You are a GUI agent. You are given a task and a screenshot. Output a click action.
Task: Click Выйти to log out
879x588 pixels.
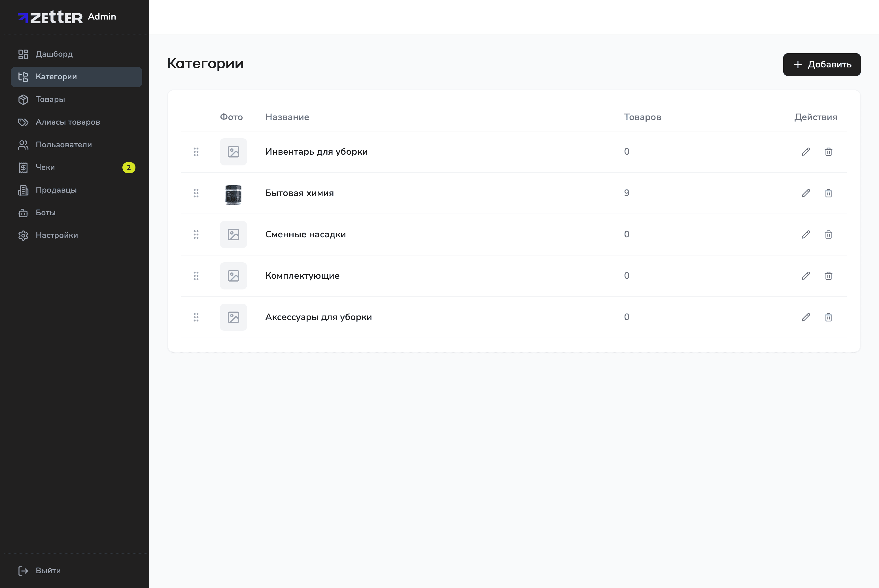48,570
